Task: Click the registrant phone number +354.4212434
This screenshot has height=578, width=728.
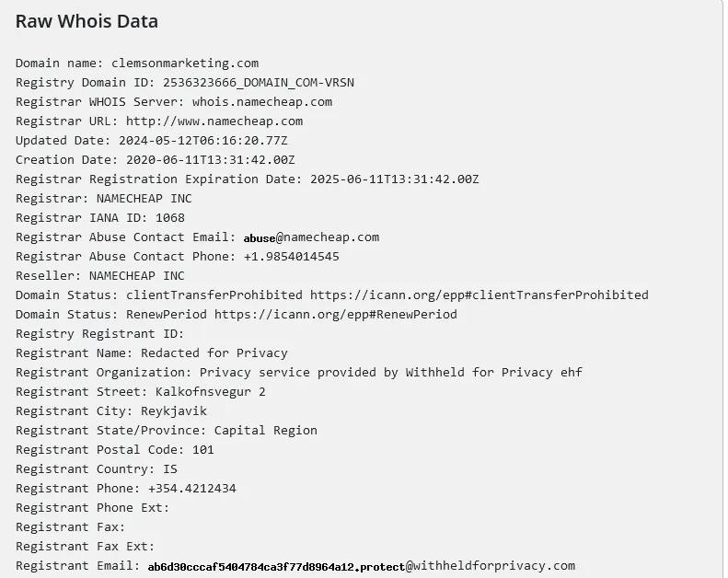Action: point(191,488)
